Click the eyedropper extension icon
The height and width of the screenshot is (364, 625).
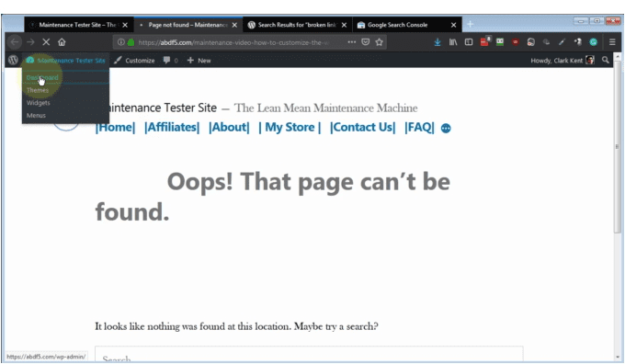(562, 42)
